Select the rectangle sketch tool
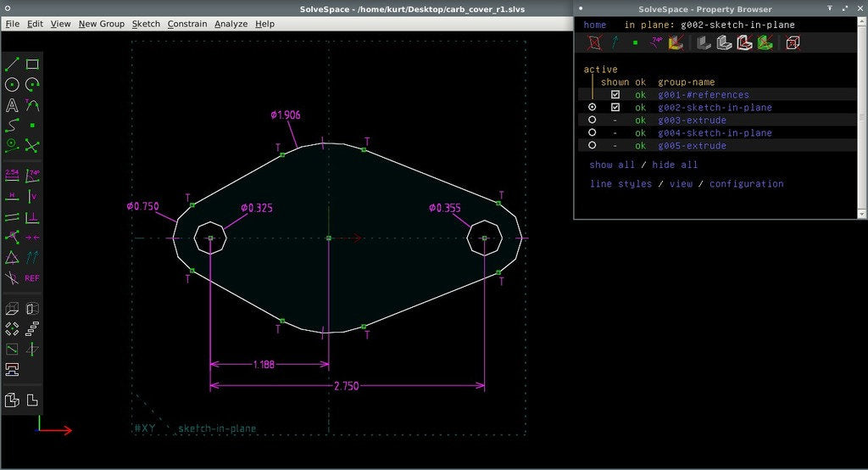The height and width of the screenshot is (470, 868). 33,64
